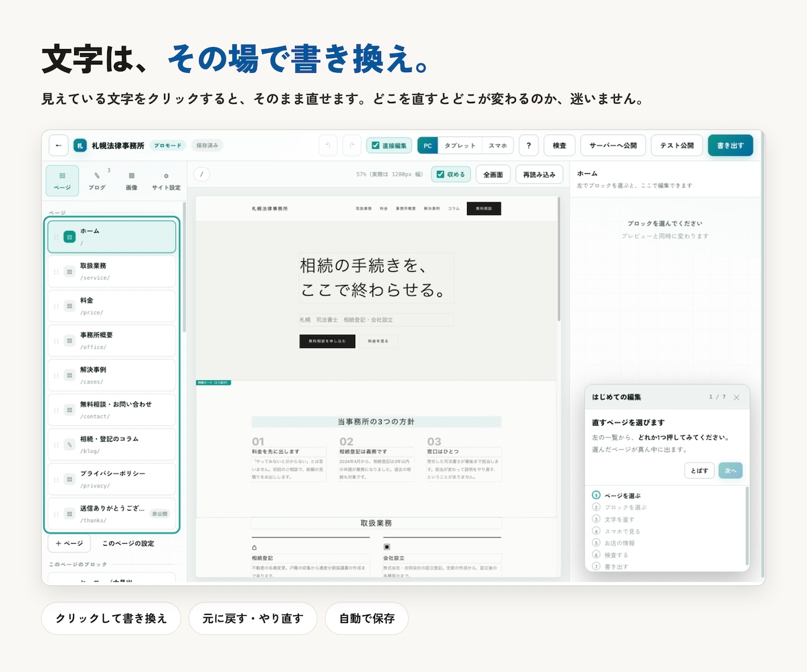
Task: Click the preview pane vertical scrollbar
Action: click(x=560, y=259)
